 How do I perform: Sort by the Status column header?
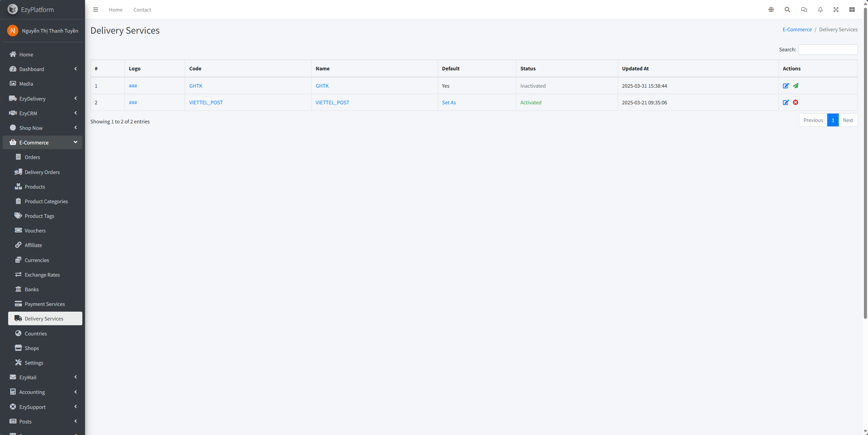pyautogui.click(x=567, y=68)
